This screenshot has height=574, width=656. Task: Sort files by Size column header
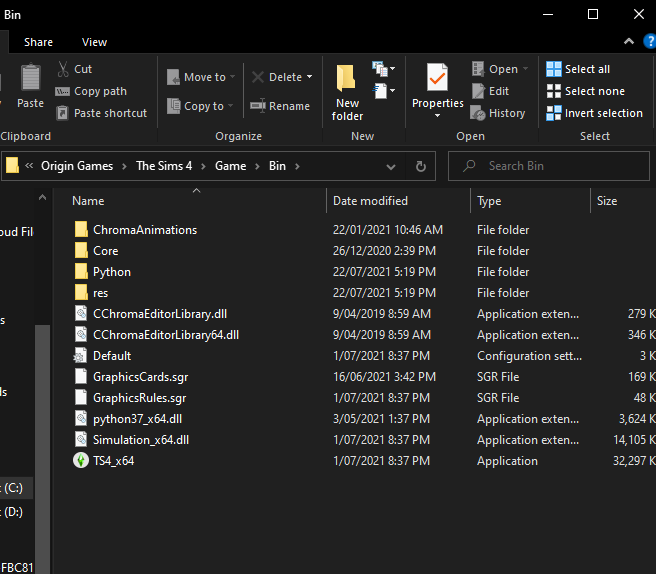(x=607, y=201)
